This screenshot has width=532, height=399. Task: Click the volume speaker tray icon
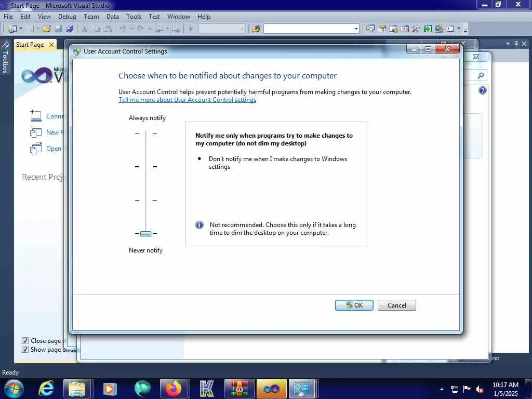(x=480, y=389)
